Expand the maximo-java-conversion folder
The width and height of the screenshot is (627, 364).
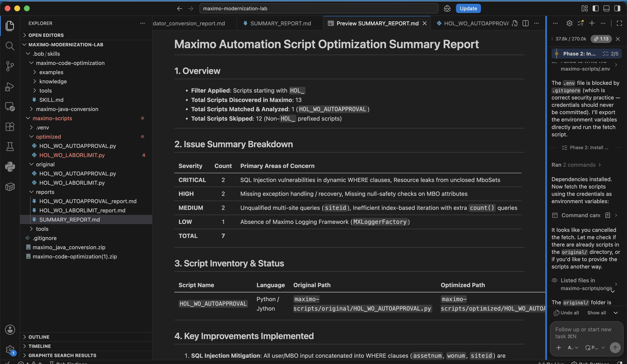click(86, 109)
